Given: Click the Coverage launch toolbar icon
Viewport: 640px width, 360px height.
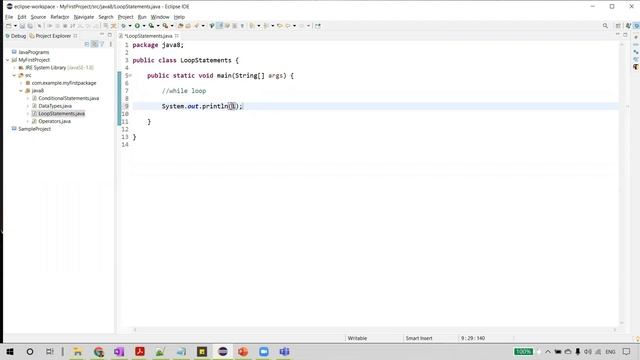Looking at the screenshot, I should [151, 26].
